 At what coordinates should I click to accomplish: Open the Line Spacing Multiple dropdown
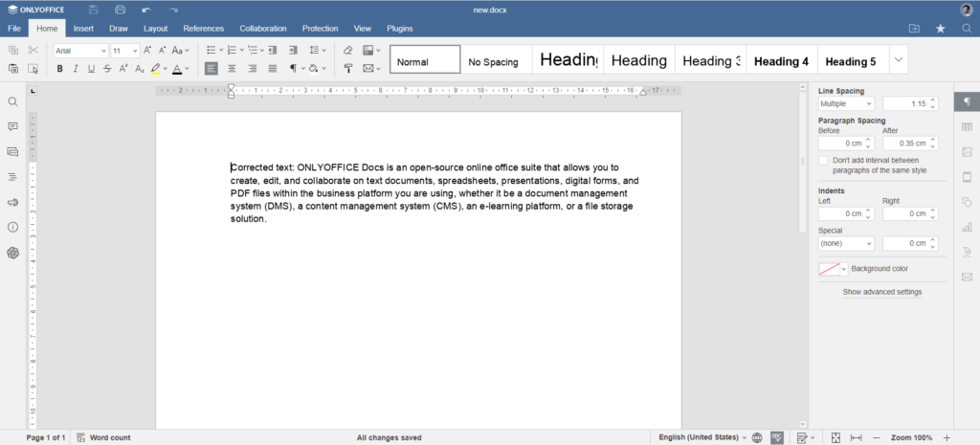[846, 103]
